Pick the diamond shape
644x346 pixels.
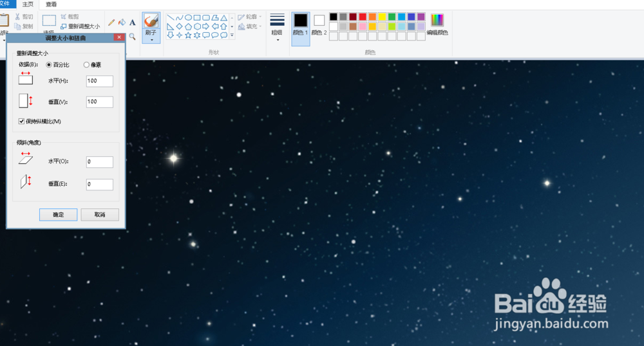click(x=180, y=26)
